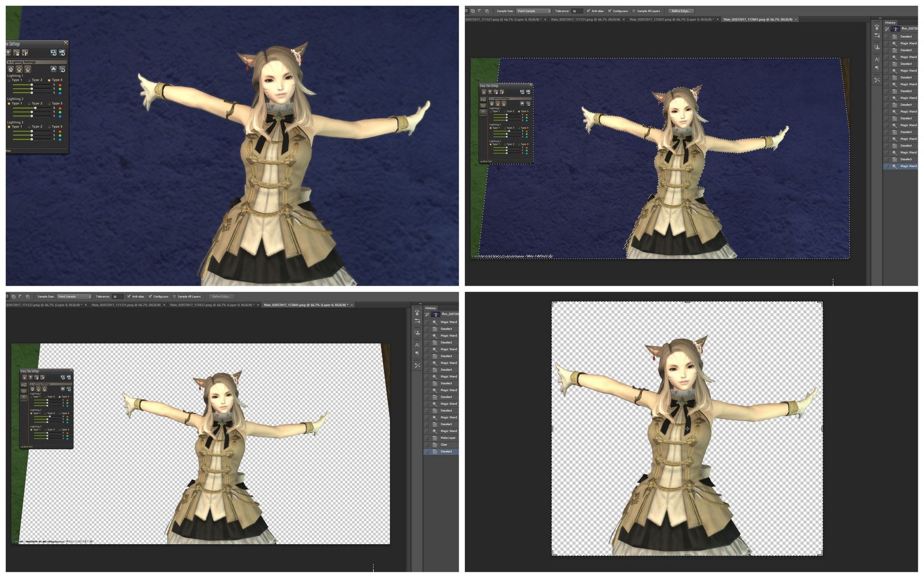This screenshot has width=924, height=578.
Task: Open Character panel 'A' icon in transparent-background window
Action: (417, 344)
